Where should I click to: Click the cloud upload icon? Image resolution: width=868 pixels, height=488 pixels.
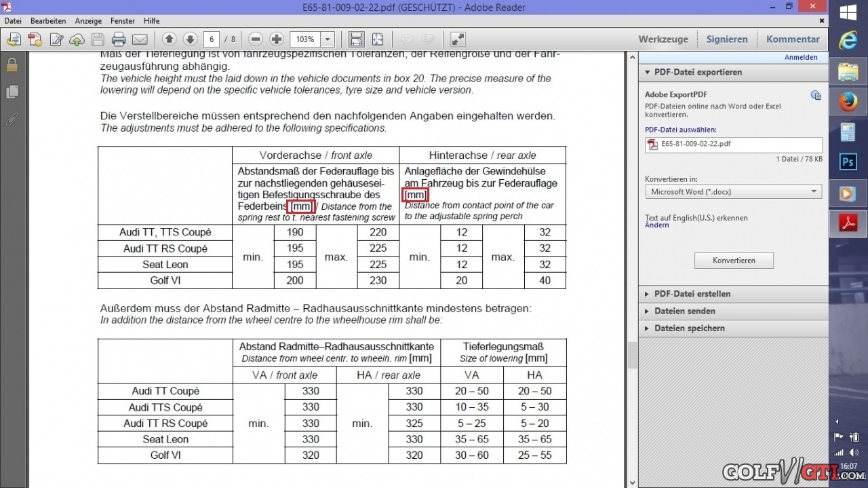tap(77, 39)
